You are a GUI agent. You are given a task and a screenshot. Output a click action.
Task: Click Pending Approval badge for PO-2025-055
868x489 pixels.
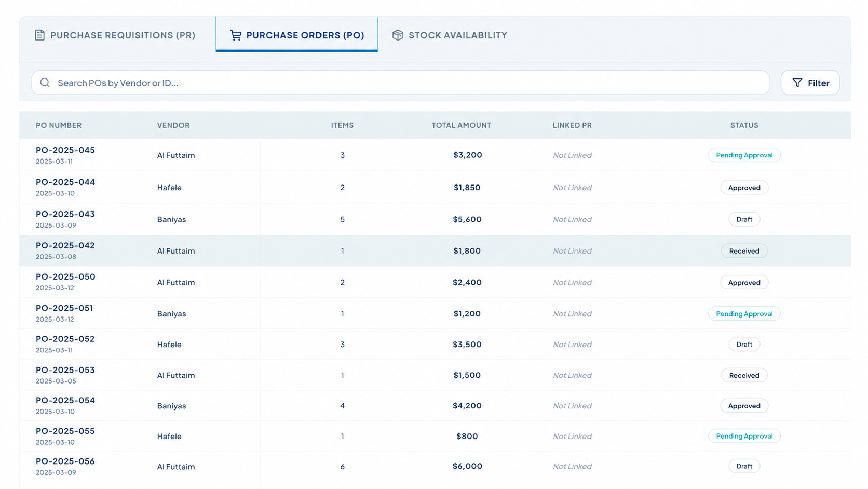tap(744, 436)
